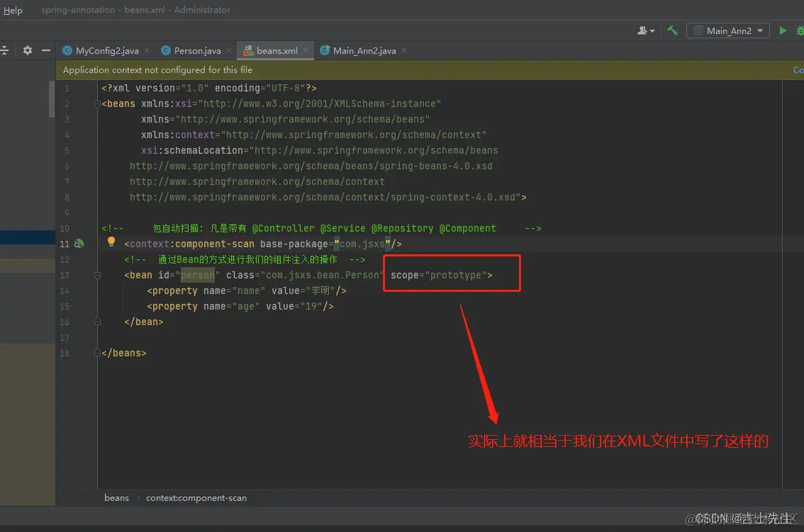
Task: Close the beans.xml tab
Action: (306, 50)
